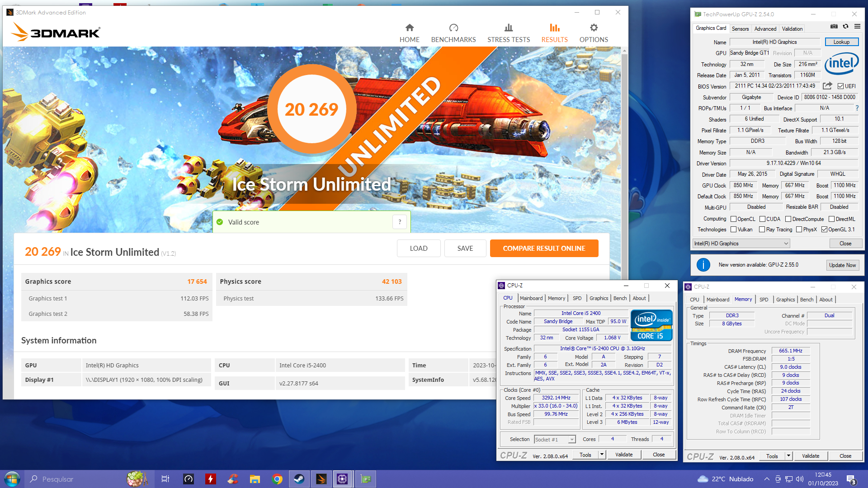This screenshot has width=868, height=488.
Task: Take GPU-Z screenshot with camera icon
Action: pos(834,27)
